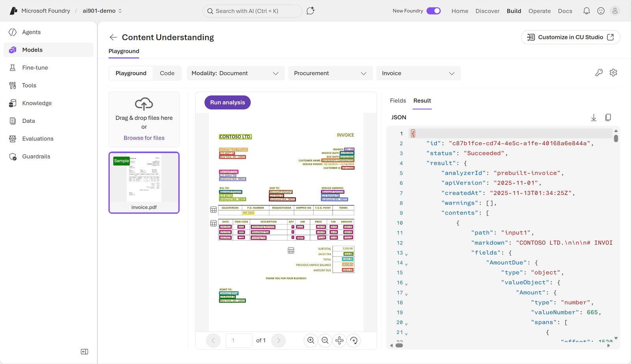Select the Result tab
The height and width of the screenshot is (364, 631).
(422, 100)
